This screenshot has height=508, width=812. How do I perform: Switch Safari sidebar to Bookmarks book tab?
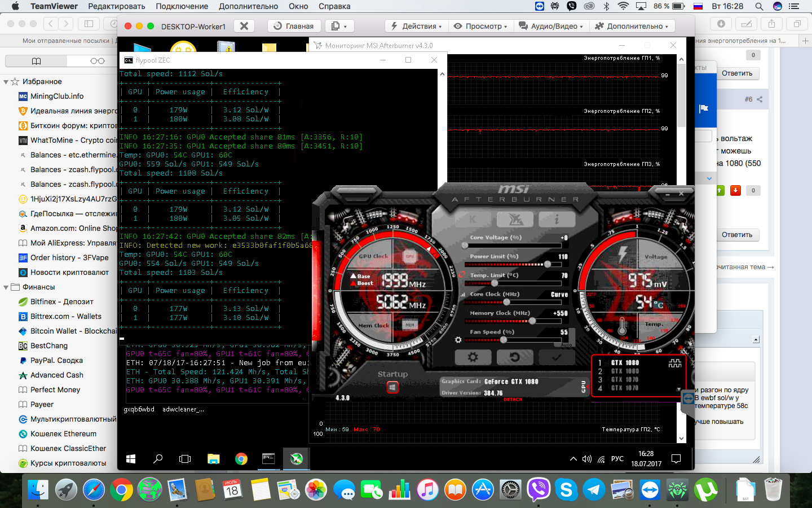pos(36,61)
